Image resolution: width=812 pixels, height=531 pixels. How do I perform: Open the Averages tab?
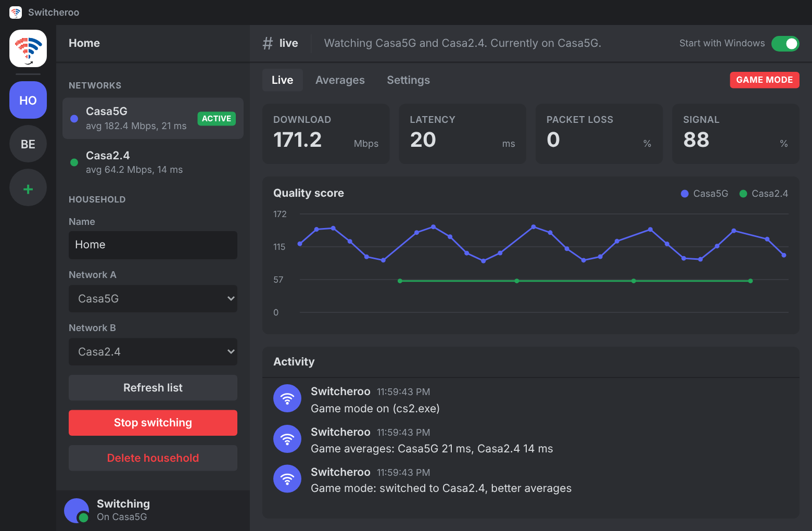340,80
